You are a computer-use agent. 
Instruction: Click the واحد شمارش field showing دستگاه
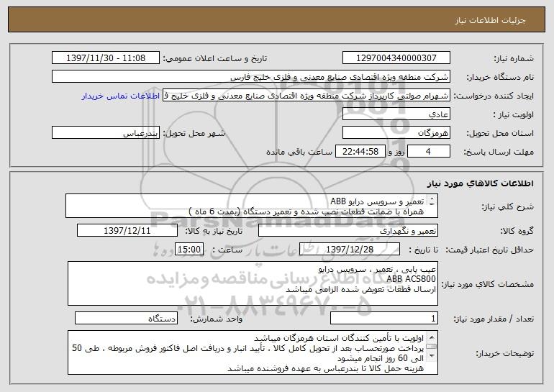[x=126, y=318]
